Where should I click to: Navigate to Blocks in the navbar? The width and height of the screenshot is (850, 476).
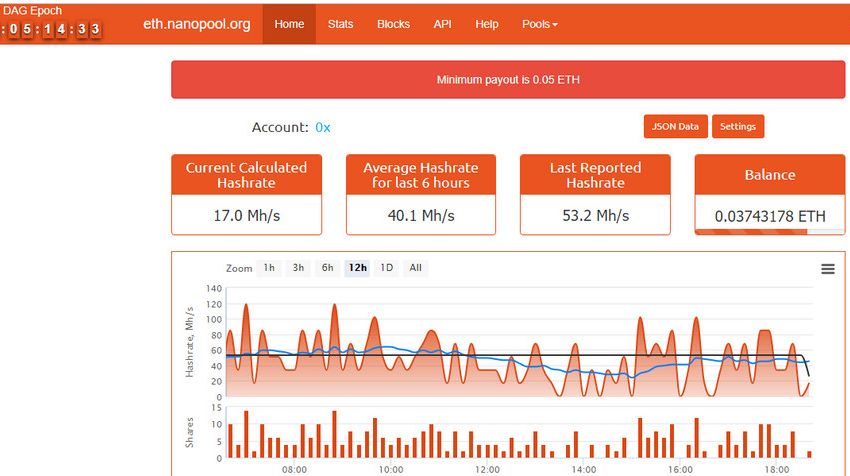(x=393, y=23)
